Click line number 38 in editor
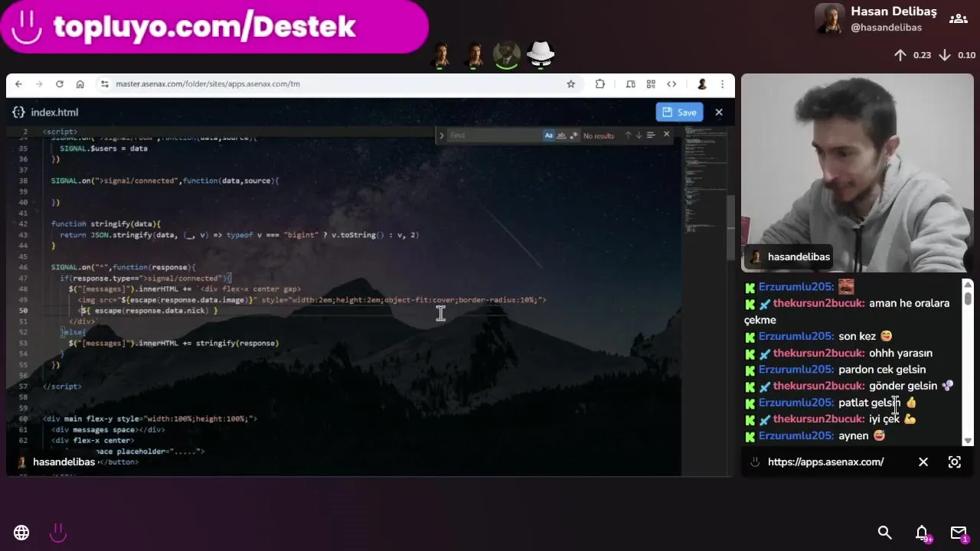The image size is (980, 551). 23,181
